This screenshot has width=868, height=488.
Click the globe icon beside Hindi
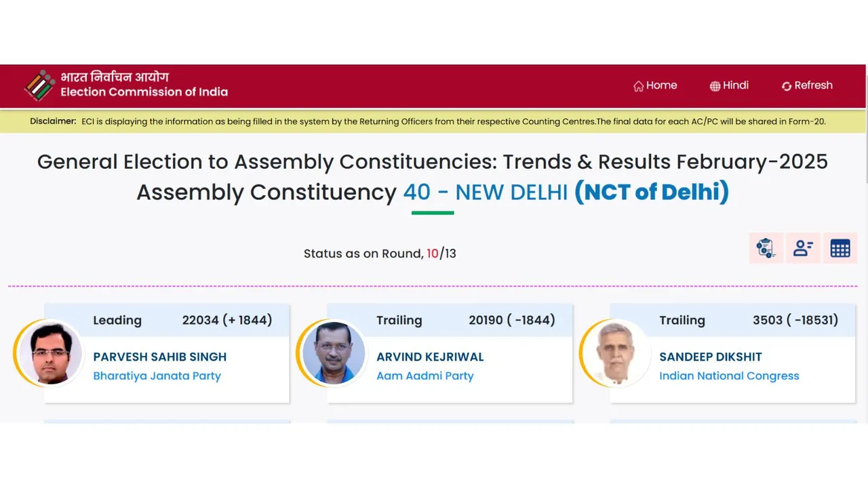(x=715, y=86)
